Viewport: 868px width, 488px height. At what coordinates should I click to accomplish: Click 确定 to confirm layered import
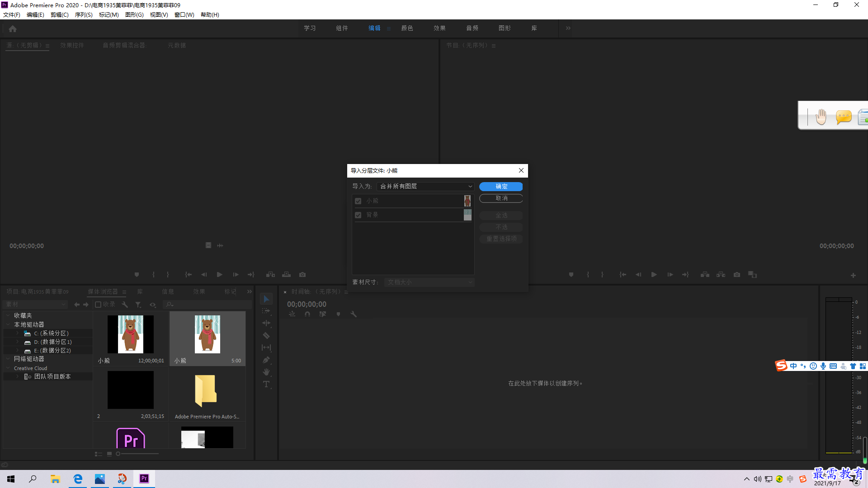[x=501, y=187]
